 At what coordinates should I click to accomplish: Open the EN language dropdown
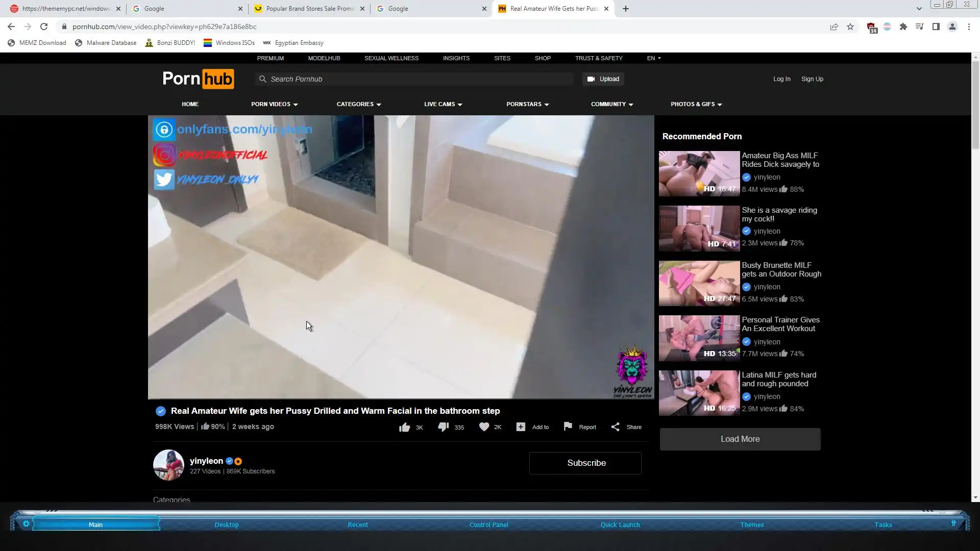(654, 58)
